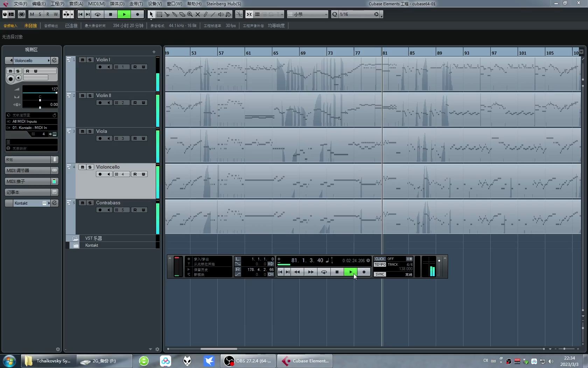Select the Draw pencil tool
This screenshot has height=368, width=588.
[205, 14]
